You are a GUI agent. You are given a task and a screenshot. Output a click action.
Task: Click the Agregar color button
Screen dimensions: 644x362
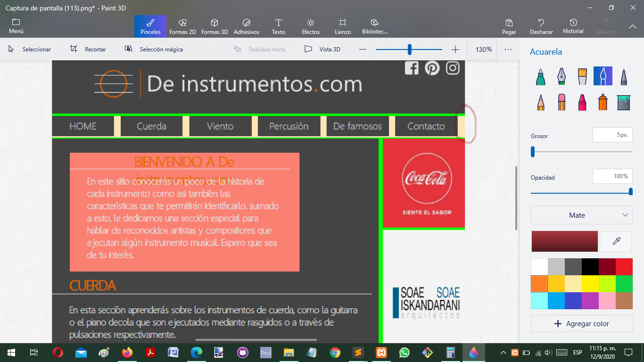[582, 323]
